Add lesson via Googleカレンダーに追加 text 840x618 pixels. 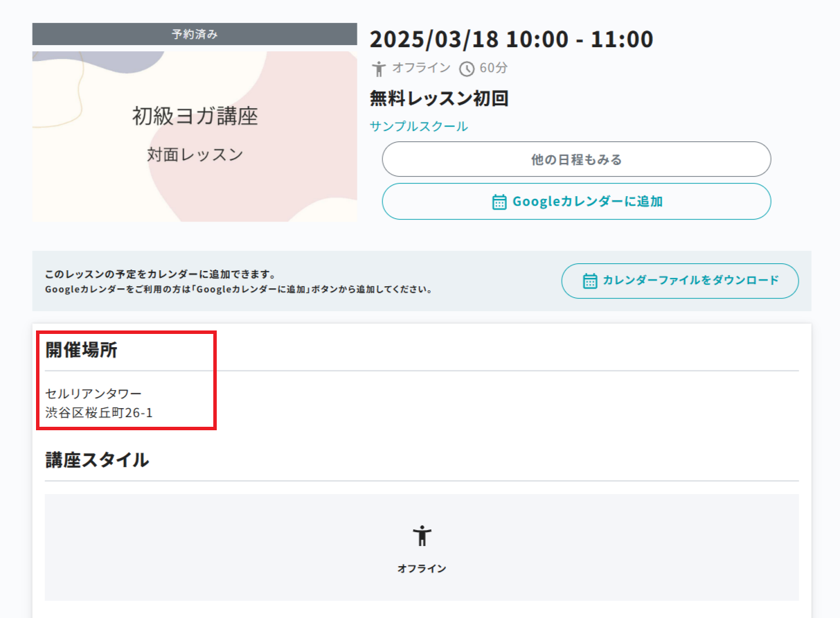pyautogui.click(x=587, y=202)
